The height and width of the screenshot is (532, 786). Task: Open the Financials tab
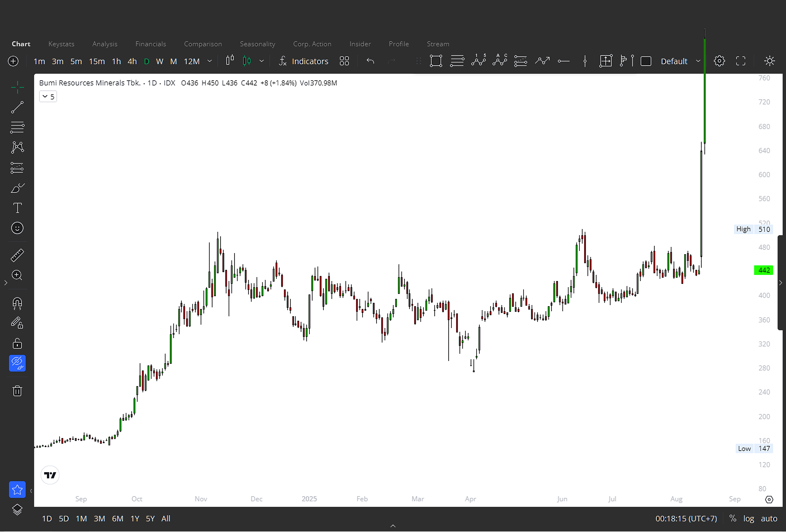(150, 44)
